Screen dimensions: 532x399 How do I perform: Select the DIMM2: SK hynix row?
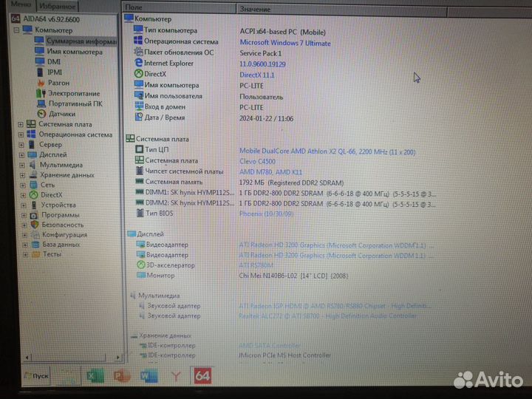[286, 203]
